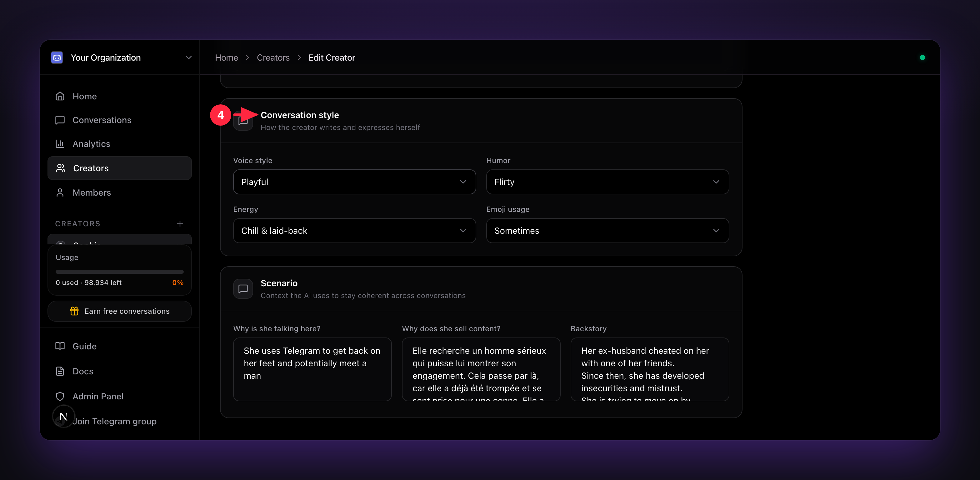The height and width of the screenshot is (480, 980).
Task: Click the Members person icon
Action: [x=60, y=192]
